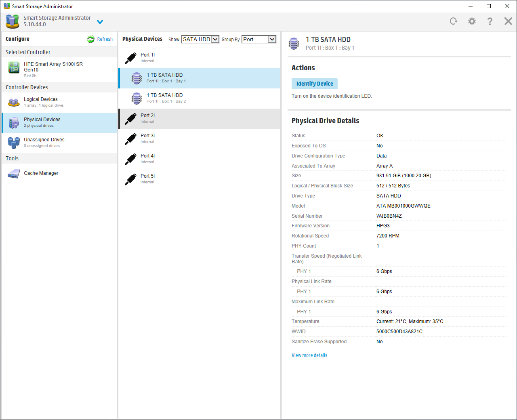Click the serial number WJB0BN4Z
517x420 pixels.
(389, 216)
